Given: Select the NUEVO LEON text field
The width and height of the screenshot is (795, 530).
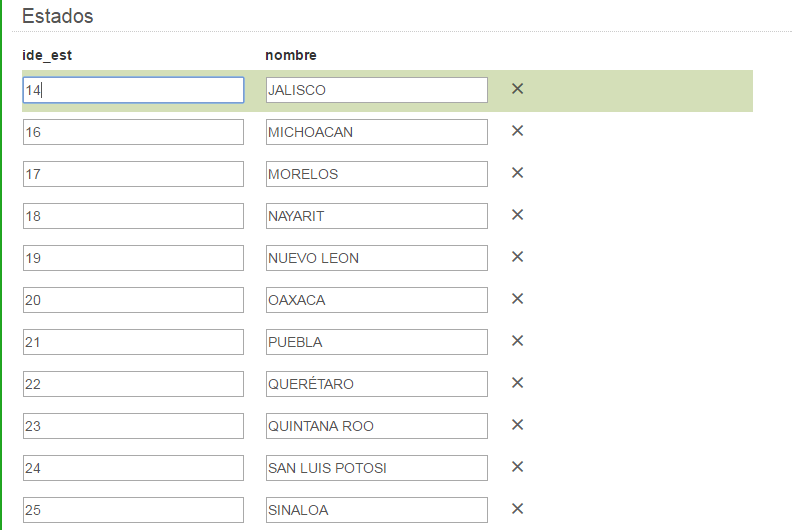Looking at the screenshot, I should click(376, 258).
